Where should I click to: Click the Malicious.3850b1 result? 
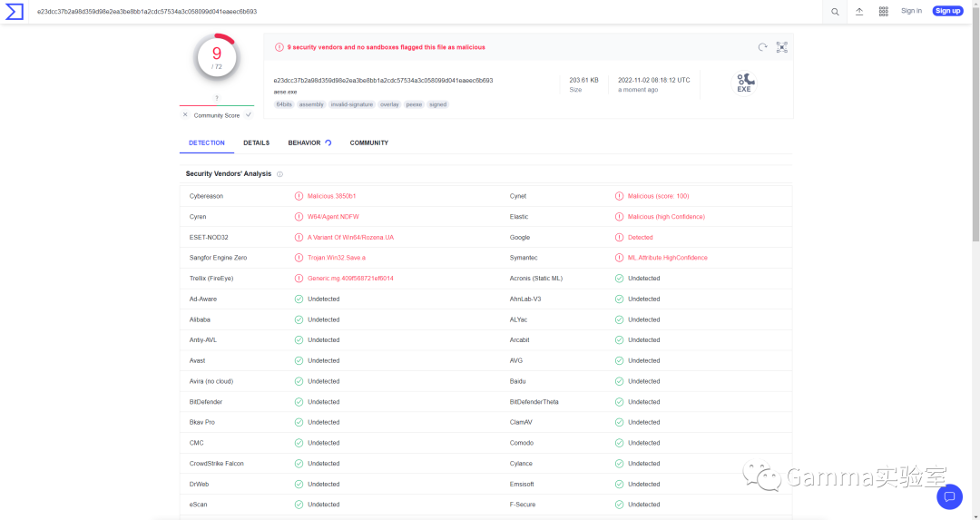(x=331, y=196)
